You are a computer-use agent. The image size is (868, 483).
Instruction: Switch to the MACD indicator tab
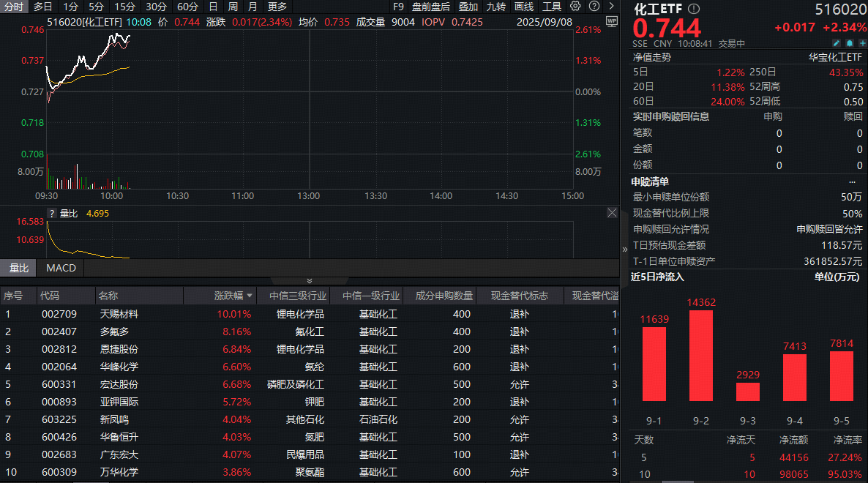pos(61,268)
